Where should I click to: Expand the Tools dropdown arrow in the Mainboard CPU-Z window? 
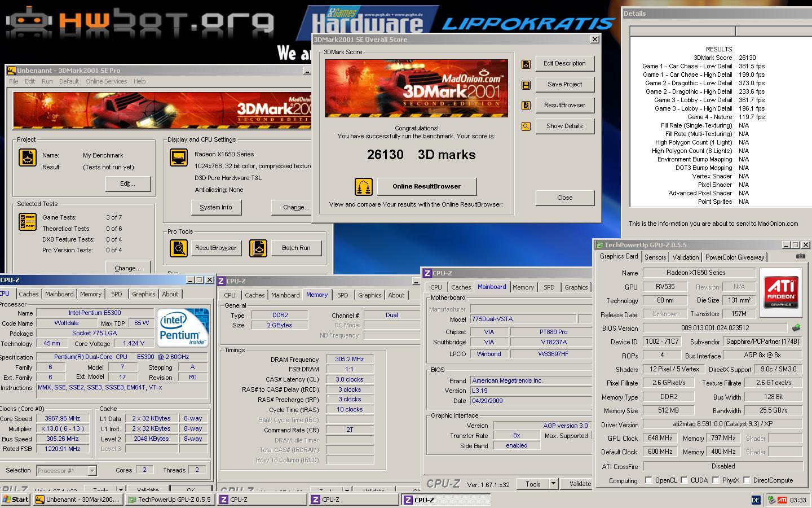click(x=553, y=484)
